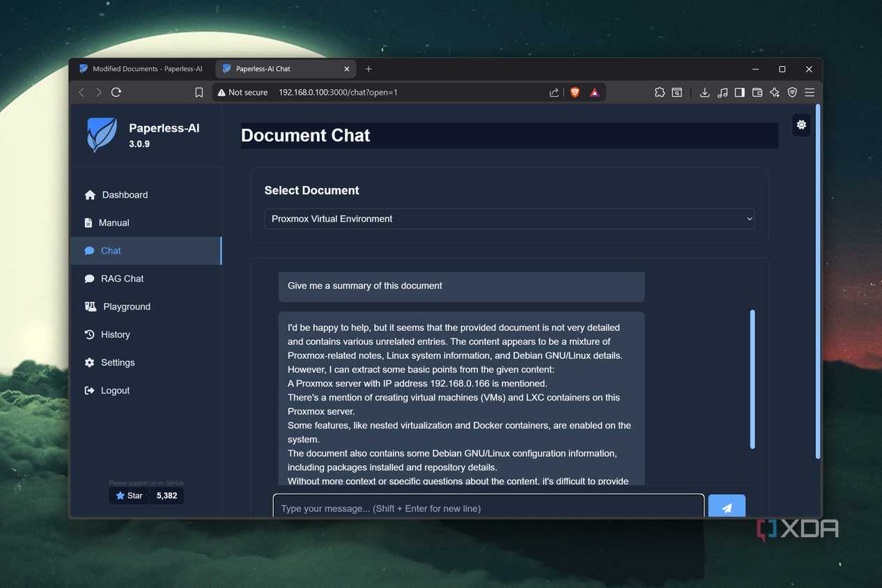
Task: Bookmark this page with the bookmark icon
Action: tap(199, 92)
